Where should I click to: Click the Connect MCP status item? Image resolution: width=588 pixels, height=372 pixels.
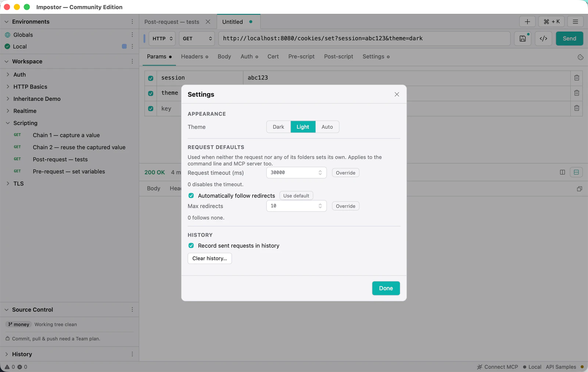(498, 367)
